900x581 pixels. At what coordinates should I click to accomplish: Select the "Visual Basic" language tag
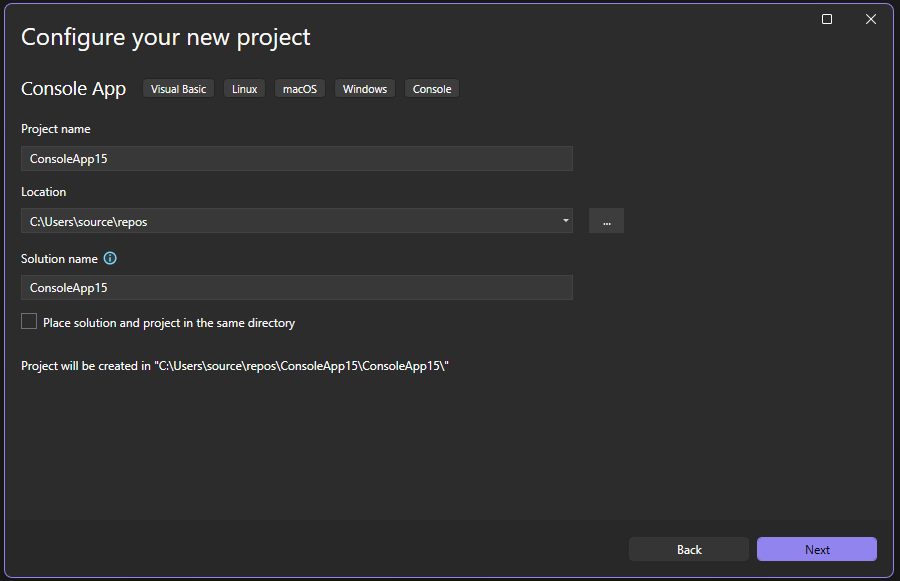point(178,88)
